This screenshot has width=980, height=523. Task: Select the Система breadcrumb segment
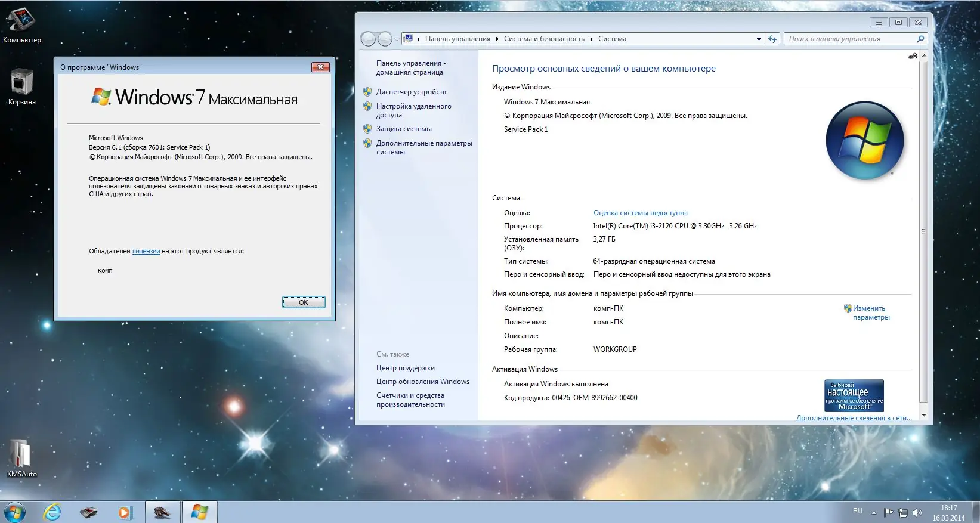(x=612, y=39)
